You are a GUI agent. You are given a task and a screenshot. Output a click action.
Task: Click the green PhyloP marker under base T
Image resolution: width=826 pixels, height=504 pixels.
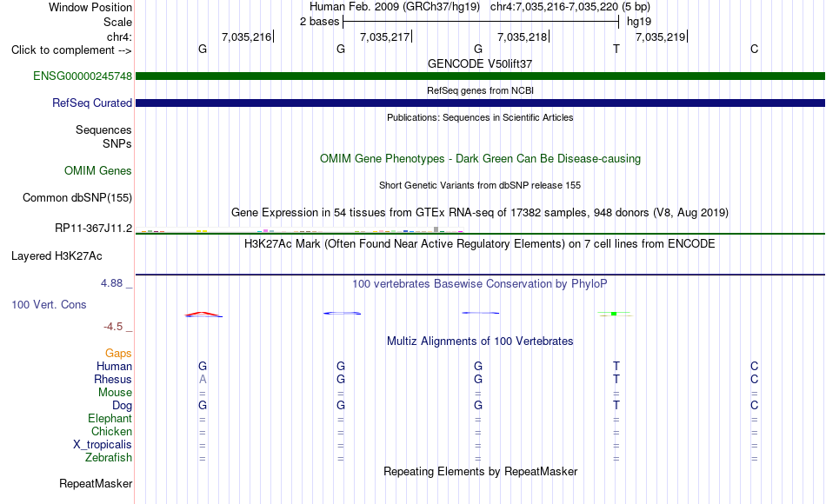tap(614, 314)
